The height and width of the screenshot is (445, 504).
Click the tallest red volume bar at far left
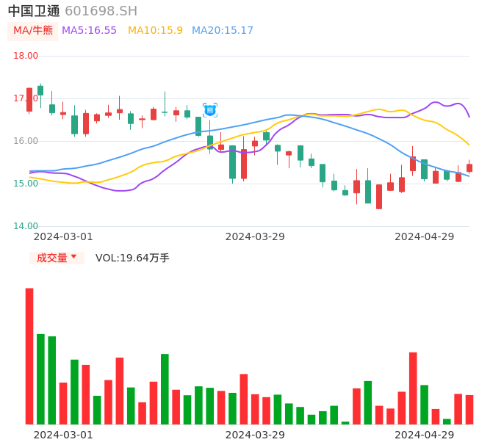pos(29,356)
